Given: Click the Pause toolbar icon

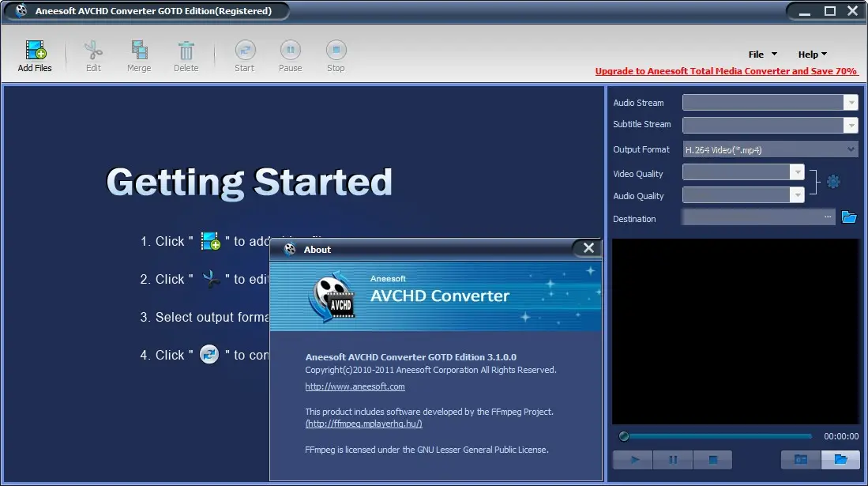Looking at the screenshot, I should click(x=290, y=50).
